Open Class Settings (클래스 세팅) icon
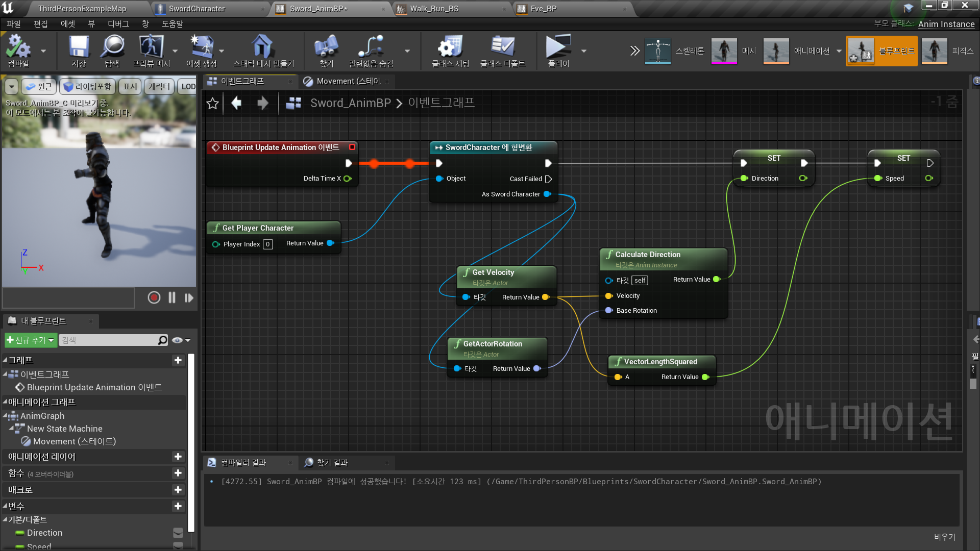980x551 pixels. (x=450, y=47)
